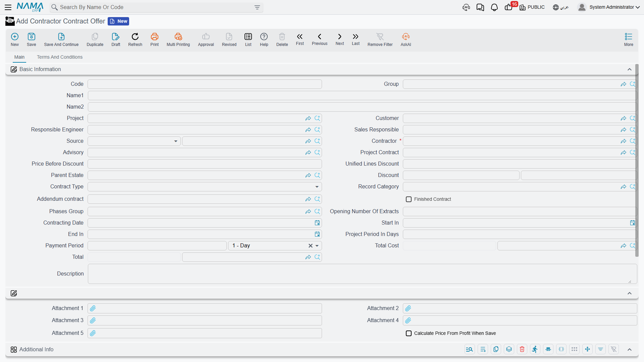Switch language to Arabic
Image resolution: width=644 pixels, height=362 pixels.
pos(561,7)
